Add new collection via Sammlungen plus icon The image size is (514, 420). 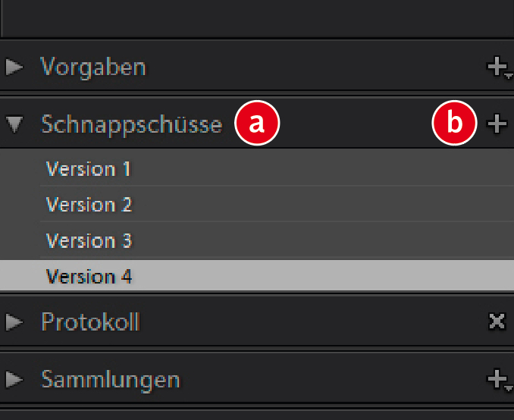(497, 378)
